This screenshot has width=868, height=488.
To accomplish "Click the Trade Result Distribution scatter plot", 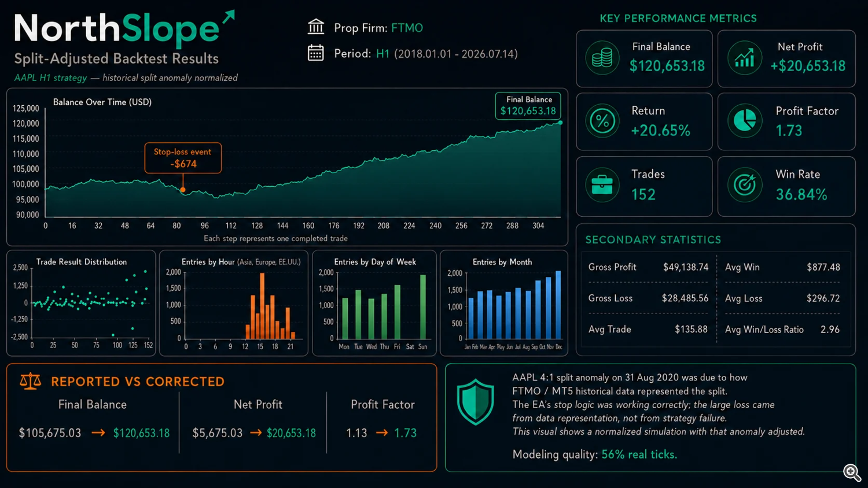I will (81, 303).
